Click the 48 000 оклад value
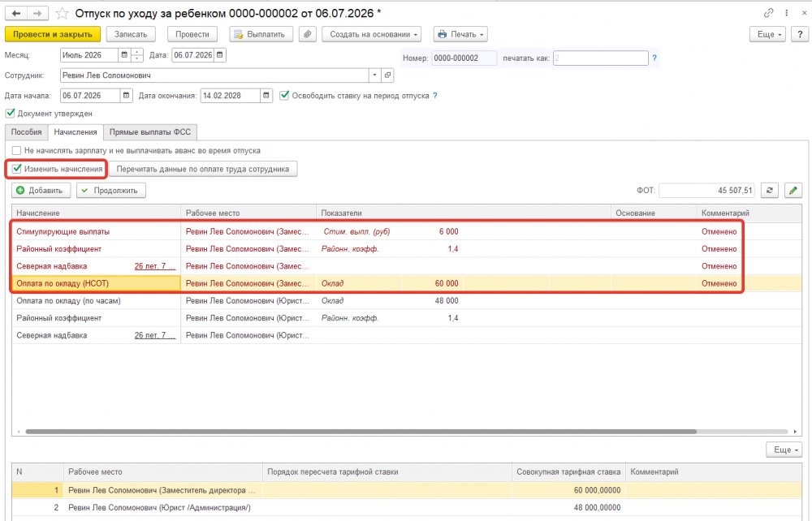 [447, 300]
